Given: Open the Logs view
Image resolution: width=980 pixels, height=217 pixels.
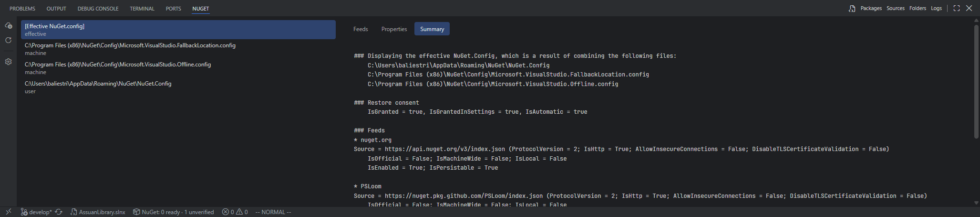Looking at the screenshot, I should click(936, 9).
